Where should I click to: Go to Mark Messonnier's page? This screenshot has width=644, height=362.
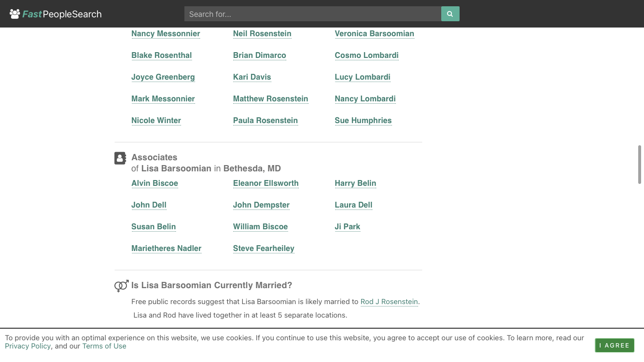pyautogui.click(x=163, y=98)
